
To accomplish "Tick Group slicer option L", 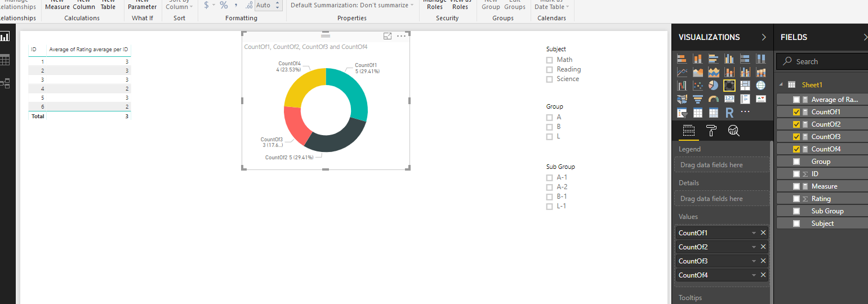I will pos(549,137).
